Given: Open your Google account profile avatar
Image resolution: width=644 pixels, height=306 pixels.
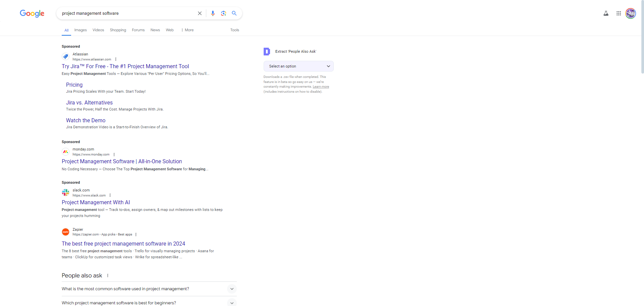Looking at the screenshot, I should pyautogui.click(x=631, y=13).
